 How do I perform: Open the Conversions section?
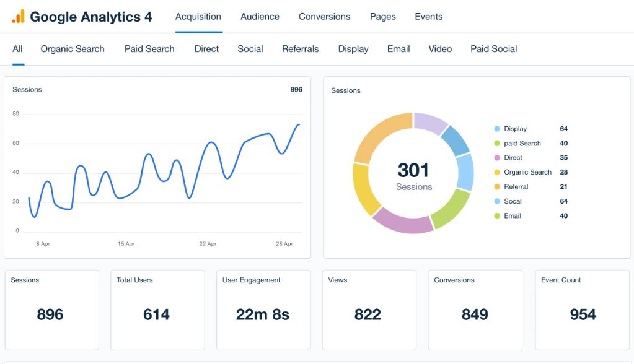[324, 17]
